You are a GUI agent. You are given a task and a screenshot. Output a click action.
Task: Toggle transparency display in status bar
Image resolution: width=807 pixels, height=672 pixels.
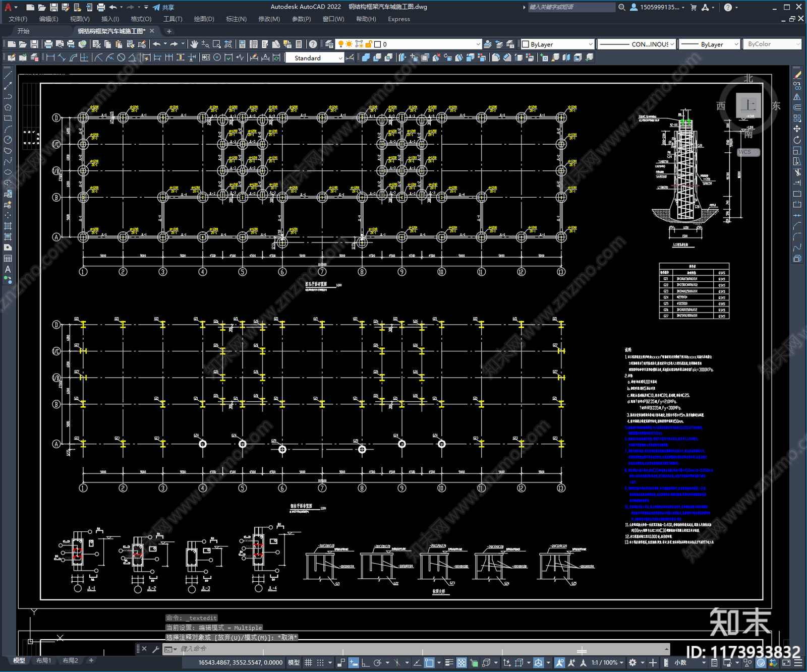tap(462, 663)
